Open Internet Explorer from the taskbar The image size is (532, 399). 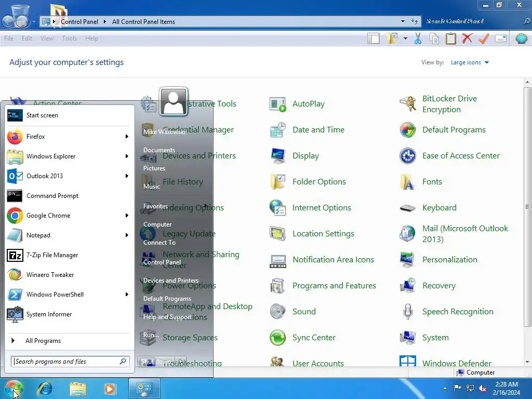[x=45, y=389]
